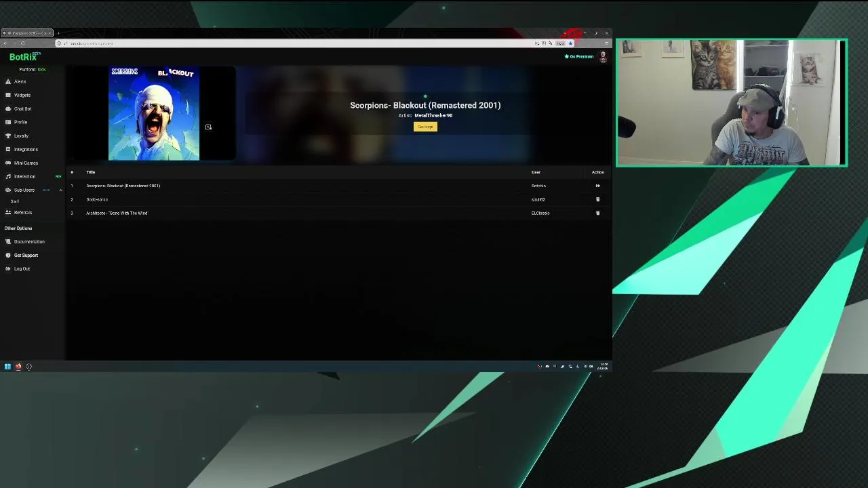Select the BotRix browser tab

click(x=27, y=33)
